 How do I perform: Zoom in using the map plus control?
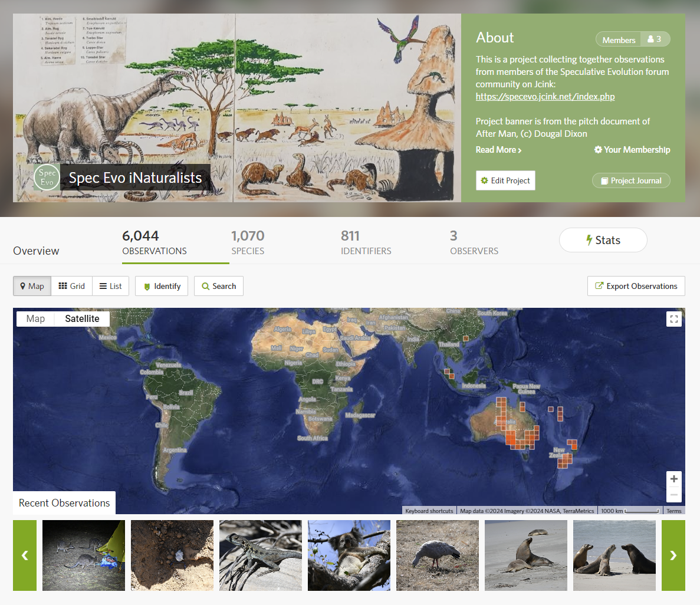point(673,479)
